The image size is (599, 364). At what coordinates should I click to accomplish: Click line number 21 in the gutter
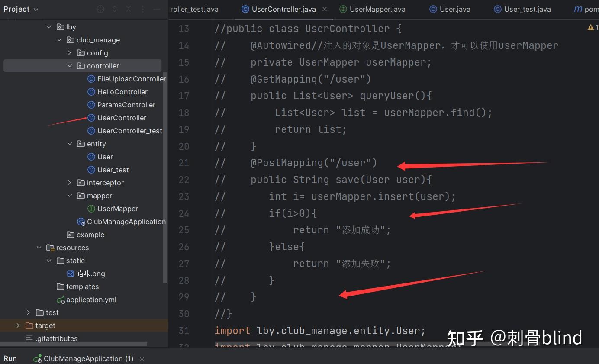(x=184, y=162)
